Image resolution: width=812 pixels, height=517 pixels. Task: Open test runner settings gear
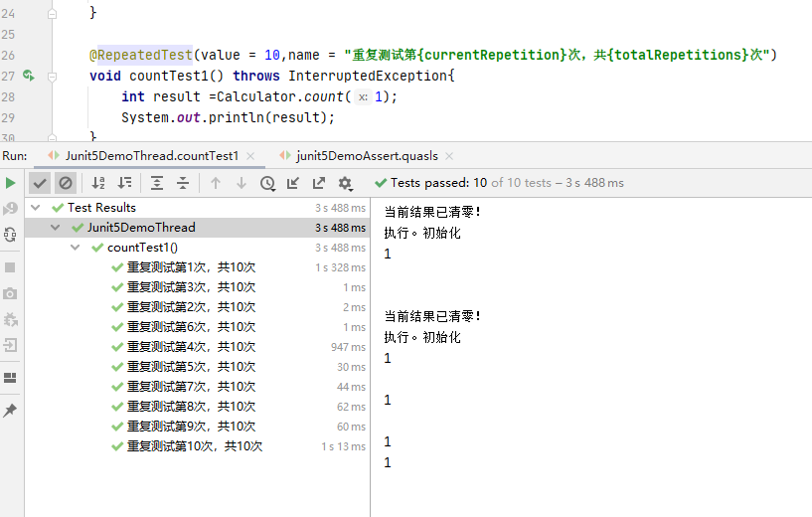346,183
